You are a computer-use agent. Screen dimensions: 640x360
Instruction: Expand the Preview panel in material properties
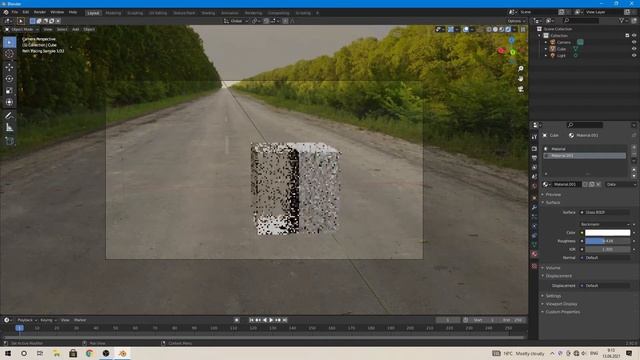click(x=553, y=194)
